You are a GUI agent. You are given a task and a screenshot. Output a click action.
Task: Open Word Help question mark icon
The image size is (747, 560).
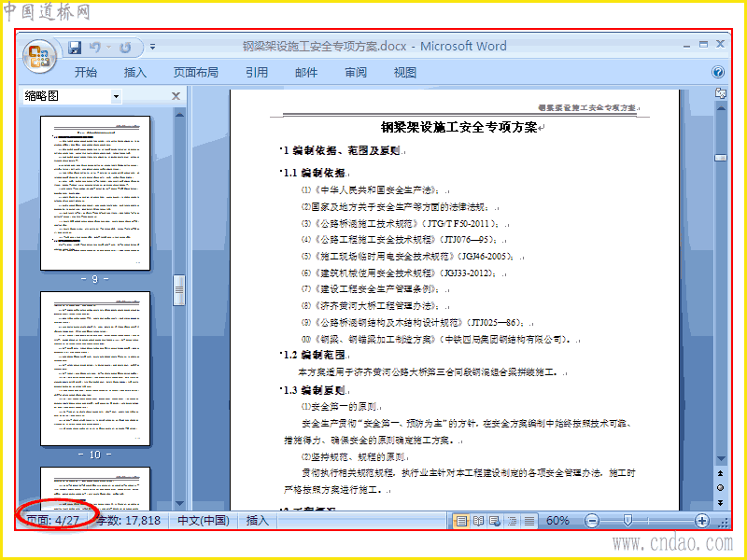[x=718, y=72]
